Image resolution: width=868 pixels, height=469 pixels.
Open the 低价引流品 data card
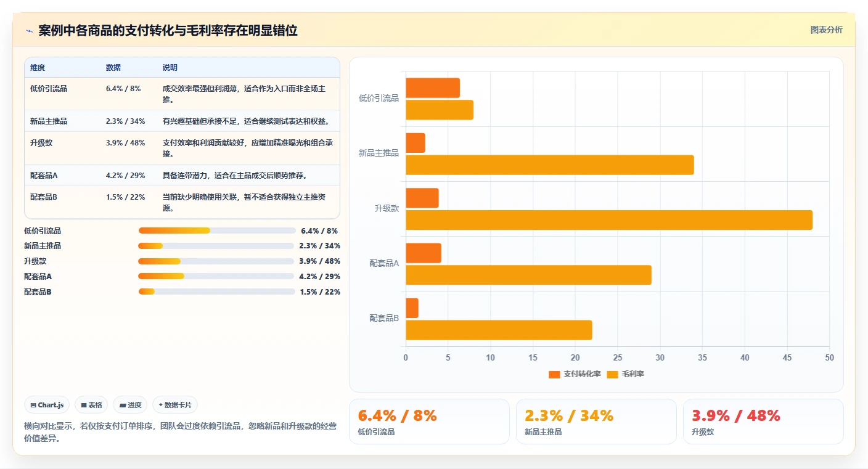click(x=429, y=422)
